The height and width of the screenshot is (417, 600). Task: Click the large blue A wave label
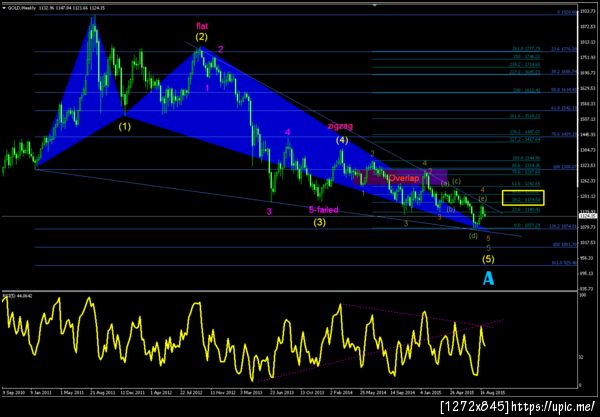pos(488,279)
